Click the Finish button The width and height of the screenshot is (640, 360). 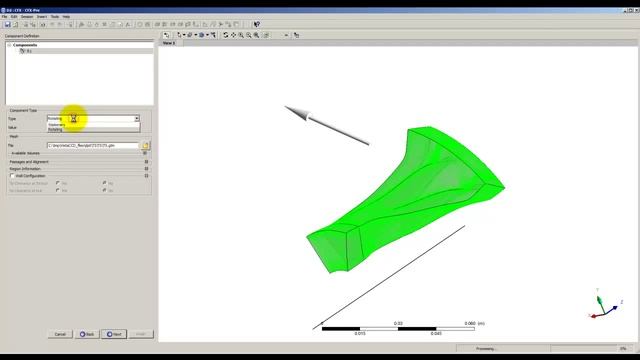[x=141, y=334]
